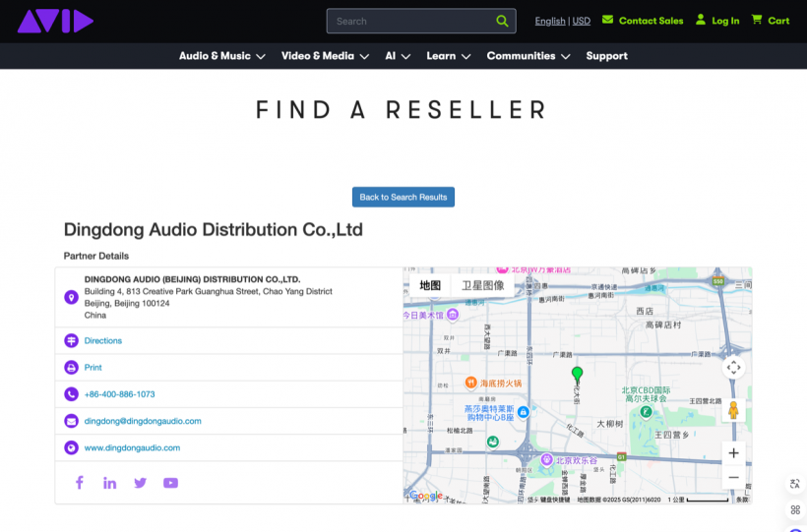
Task: Expand the AI chevron
Action: pyautogui.click(x=405, y=57)
